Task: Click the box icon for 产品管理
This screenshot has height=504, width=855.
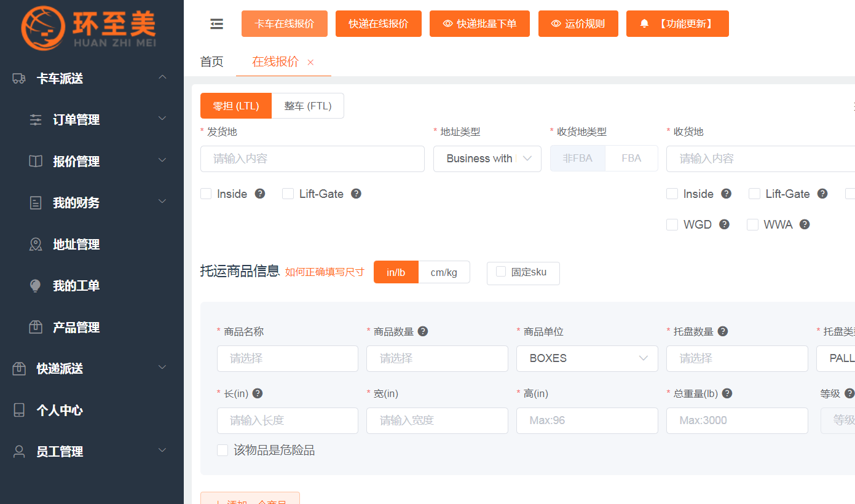Action: coord(36,328)
